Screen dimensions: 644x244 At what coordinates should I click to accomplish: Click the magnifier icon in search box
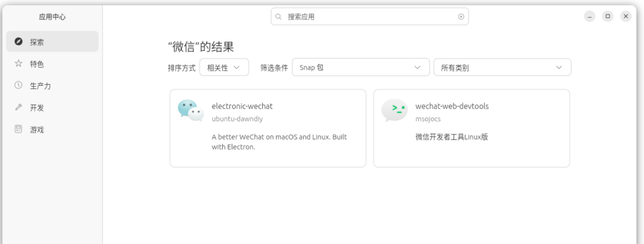click(279, 16)
